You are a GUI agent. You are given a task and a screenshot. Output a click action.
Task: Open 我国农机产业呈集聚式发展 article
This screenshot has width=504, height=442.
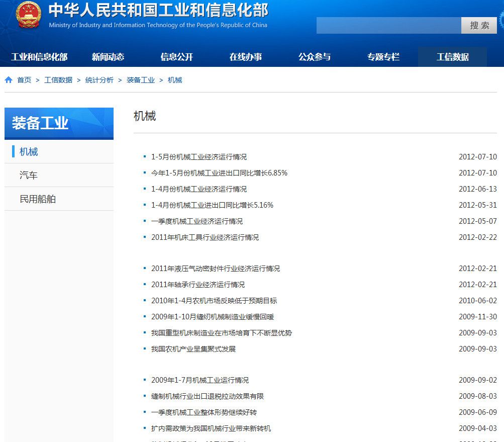click(x=193, y=349)
